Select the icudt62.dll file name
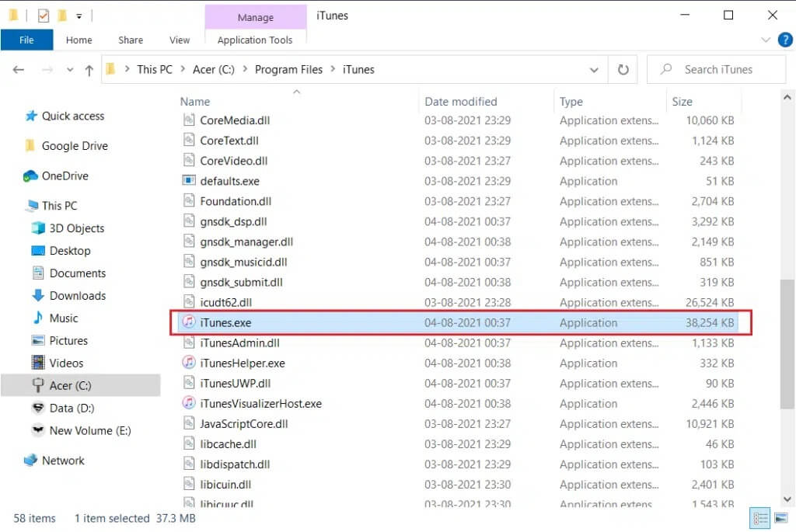796x532 pixels. click(x=226, y=302)
